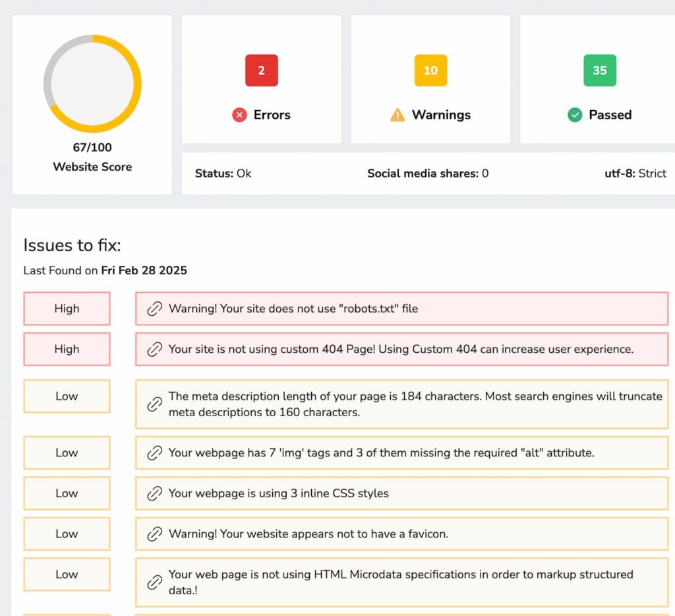
Task: Select the High badge on the robots.txt row
Action: pos(67,308)
